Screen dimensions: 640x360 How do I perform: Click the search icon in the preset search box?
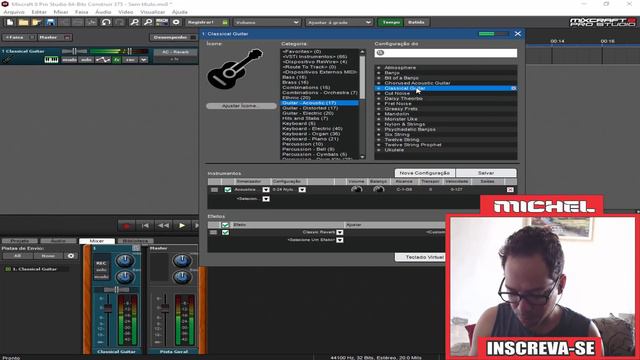tap(380, 53)
